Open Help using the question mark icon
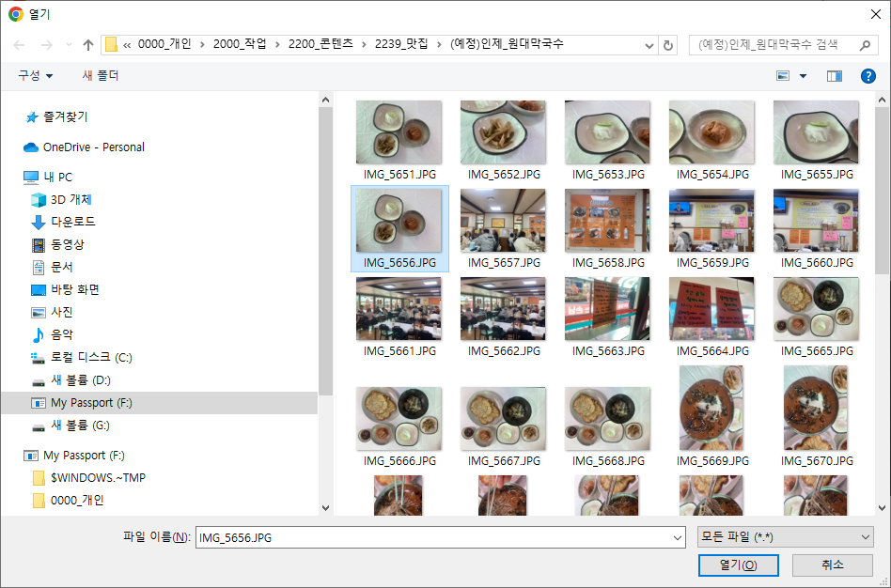 pos(867,76)
